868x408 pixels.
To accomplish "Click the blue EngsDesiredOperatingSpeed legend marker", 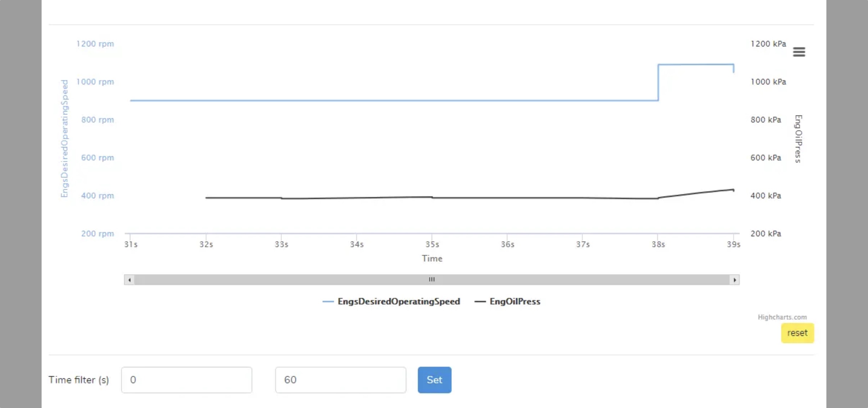I will (329, 302).
